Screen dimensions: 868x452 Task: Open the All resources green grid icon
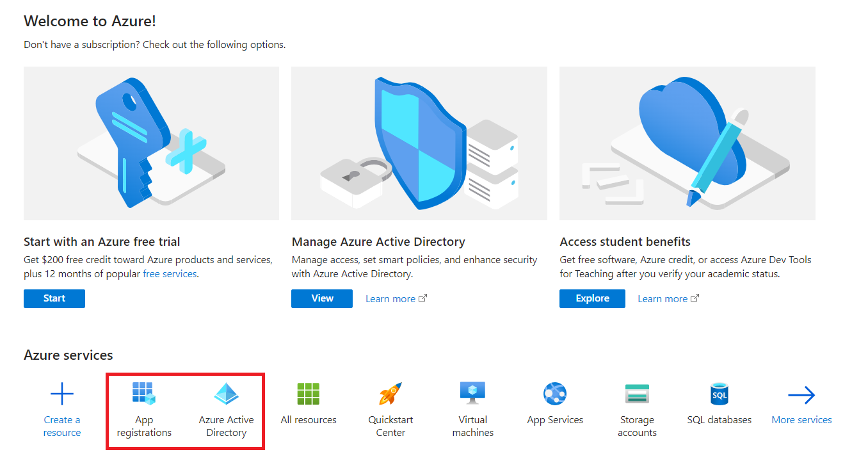(x=309, y=394)
